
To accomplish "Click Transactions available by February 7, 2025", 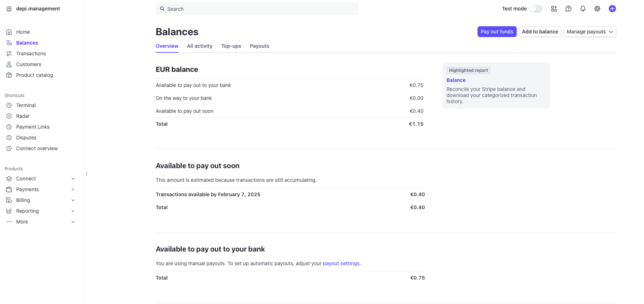I will [208, 194].
